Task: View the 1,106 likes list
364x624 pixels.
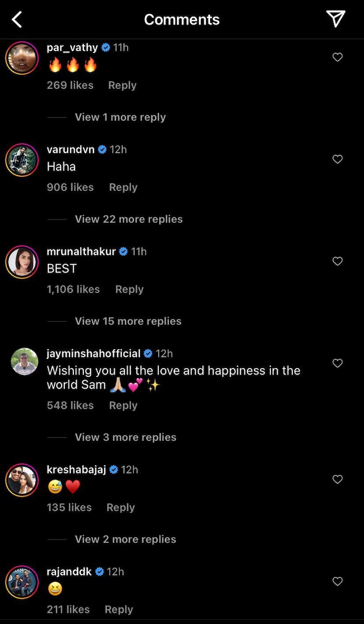Action: [x=73, y=289]
